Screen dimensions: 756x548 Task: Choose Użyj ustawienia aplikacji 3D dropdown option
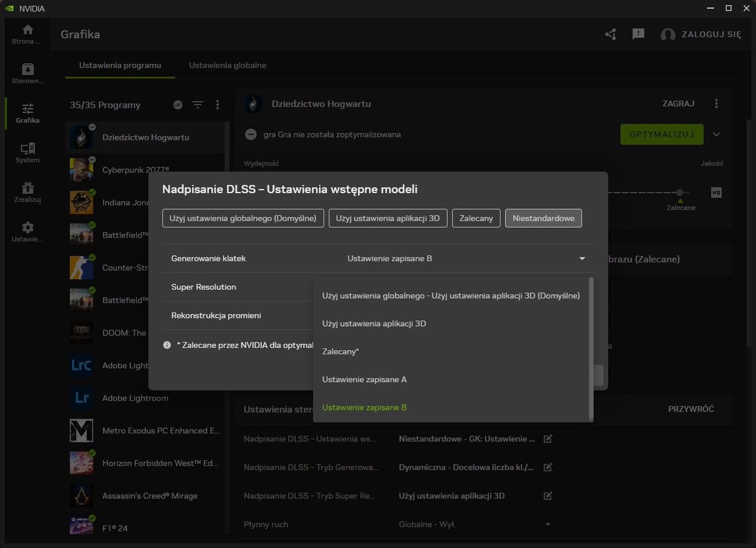(451, 324)
